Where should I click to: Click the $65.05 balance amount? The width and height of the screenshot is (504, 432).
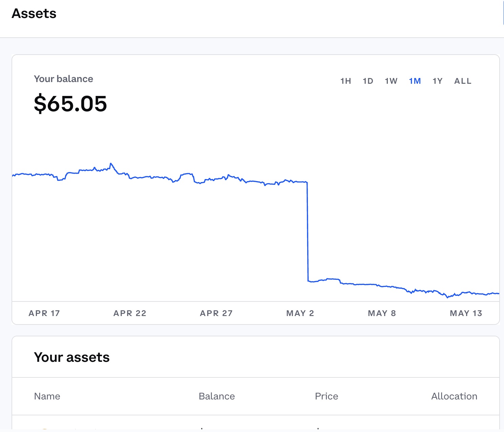[70, 104]
